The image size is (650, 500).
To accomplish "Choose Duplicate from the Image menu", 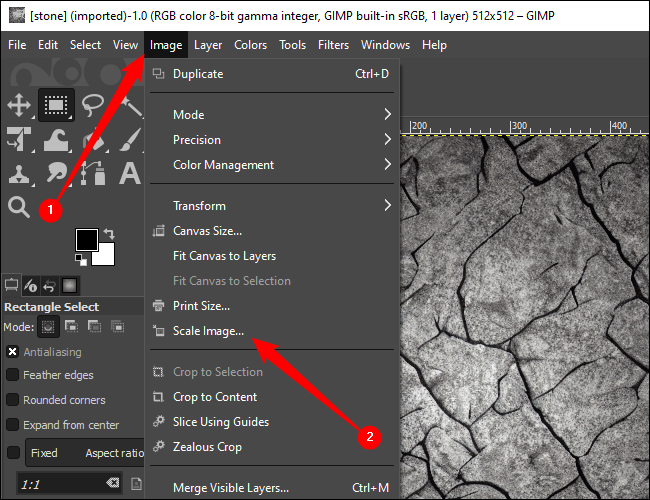I will pos(272,74).
